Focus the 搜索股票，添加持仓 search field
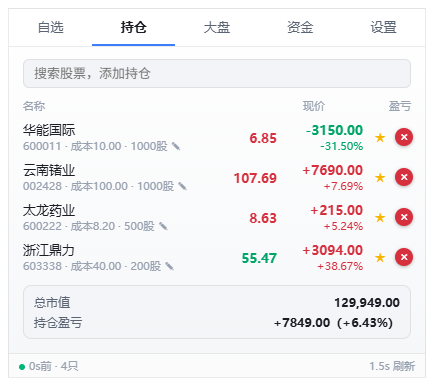434x386 pixels. pos(217,73)
